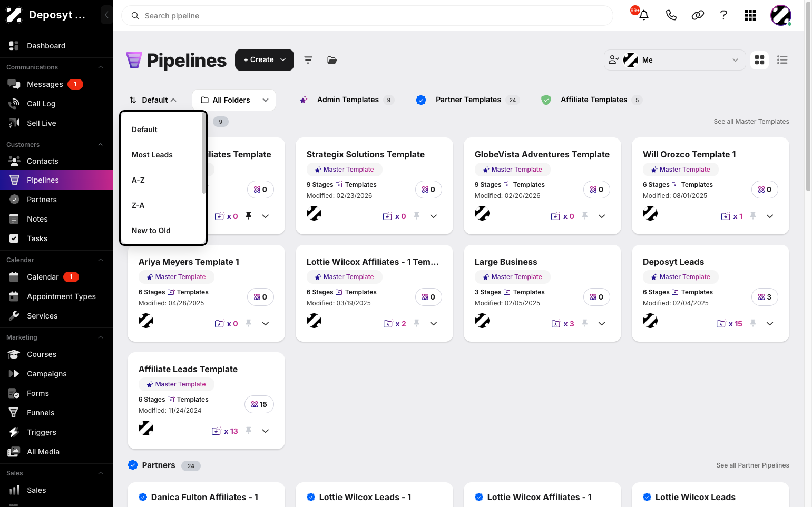
Task: Click the sort menu scrollbar
Action: point(204,154)
